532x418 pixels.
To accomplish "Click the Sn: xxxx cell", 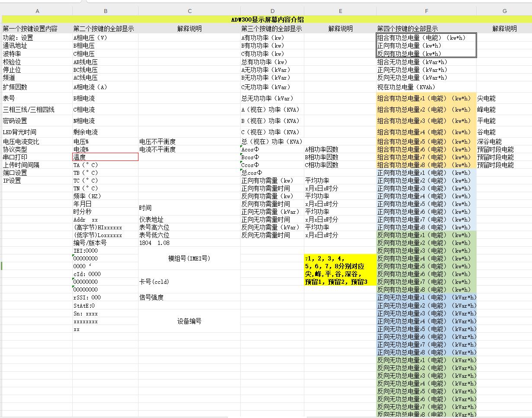I will click(x=105, y=313).
